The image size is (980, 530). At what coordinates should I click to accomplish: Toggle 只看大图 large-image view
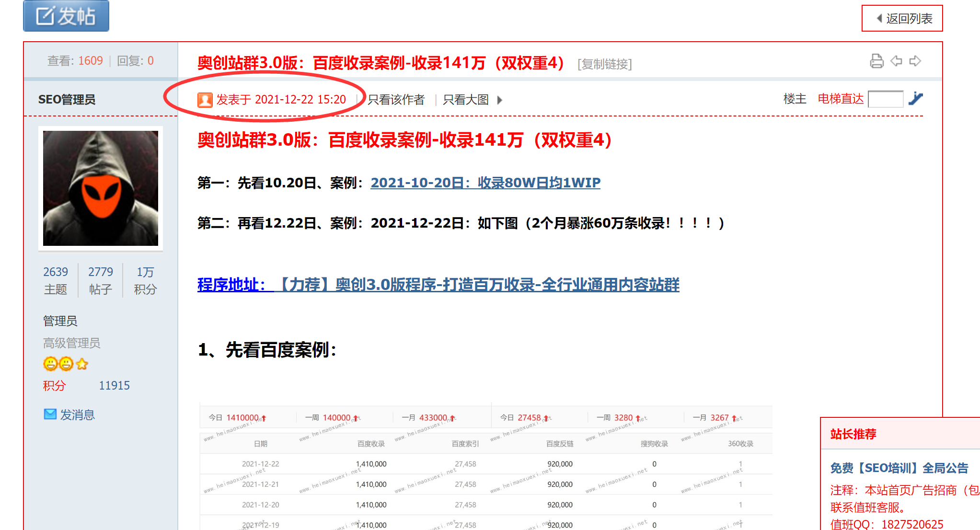(x=464, y=100)
